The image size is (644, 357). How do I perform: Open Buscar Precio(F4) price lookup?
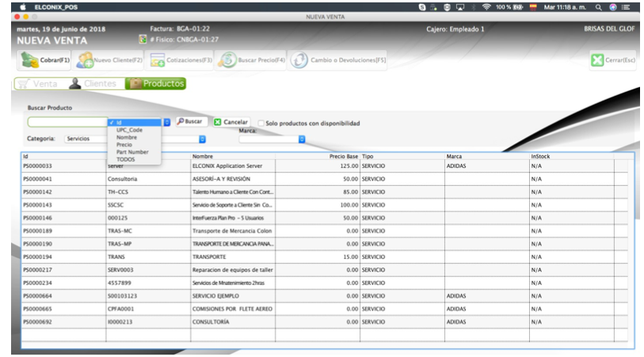pos(250,60)
